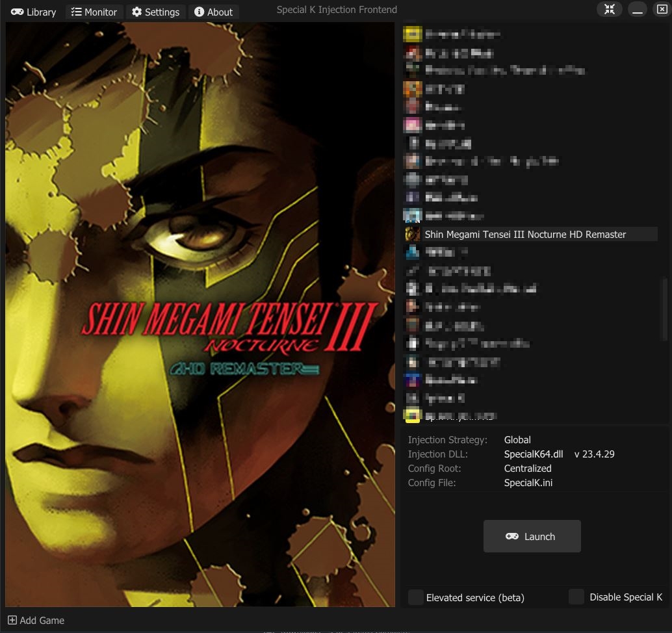Minimize the Special K window
The width and height of the screenshot is (672, 633).
[x=638, y=10]
